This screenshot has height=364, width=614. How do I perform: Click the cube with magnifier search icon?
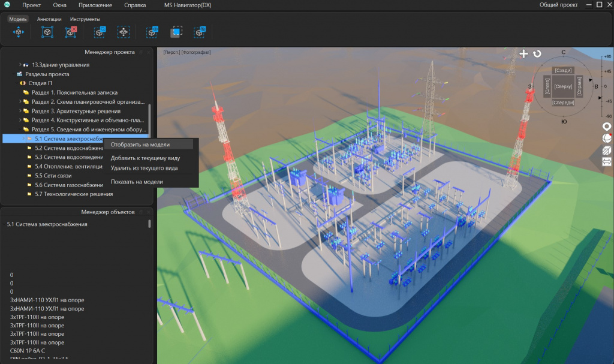(100, 32)
